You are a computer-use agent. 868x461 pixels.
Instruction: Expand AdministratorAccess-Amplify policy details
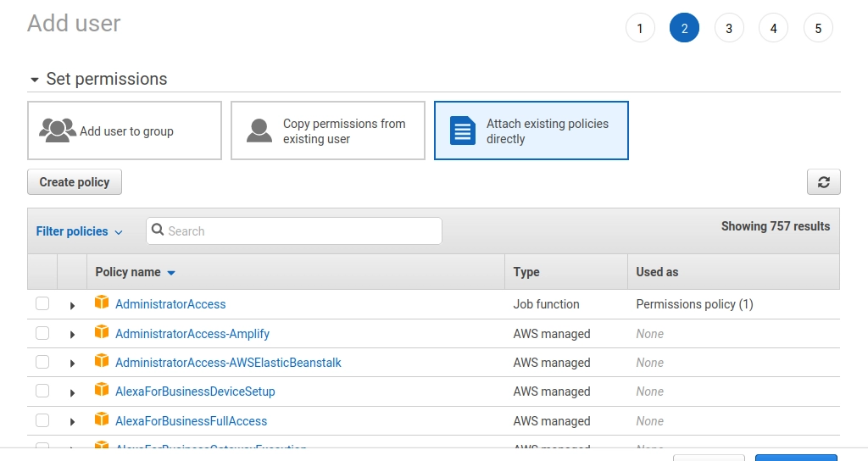coord(72,334)
